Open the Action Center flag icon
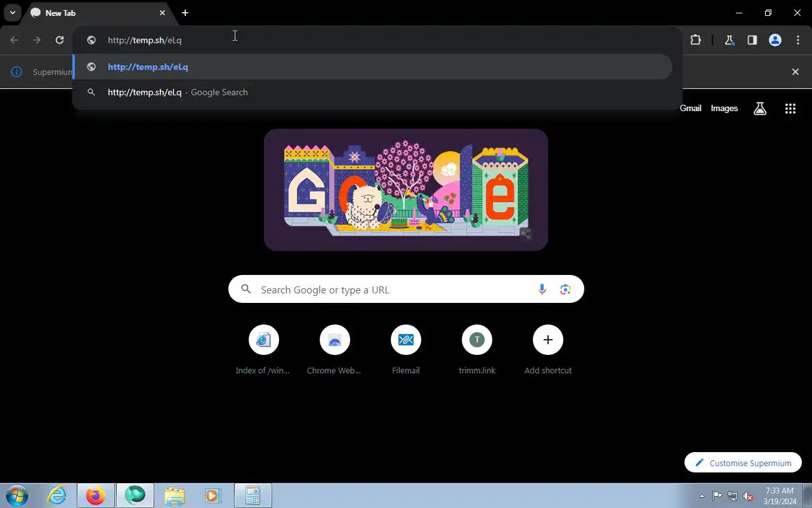Screen dimensions: 812x508 click(717, 496)
